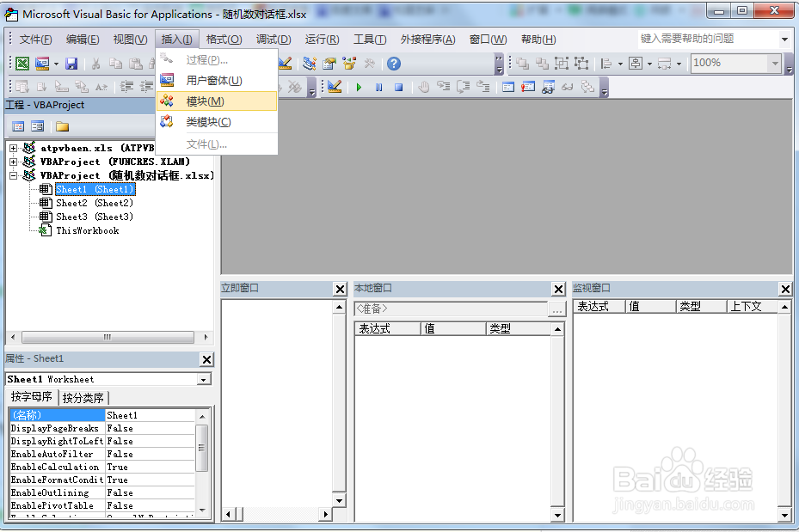Click the Step Over icon
Screen dimensions: 799x532
464,87
